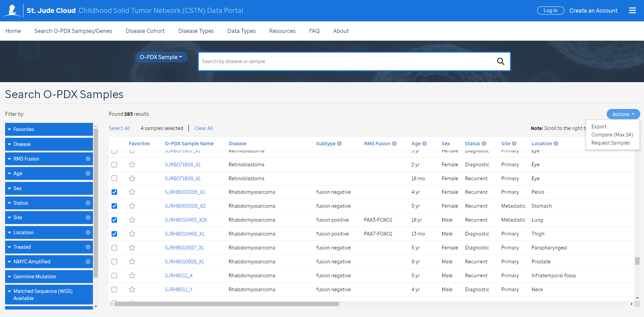Go to Disease Cohort tab
The height and width of the screenshot is (317, 644).
145,31
